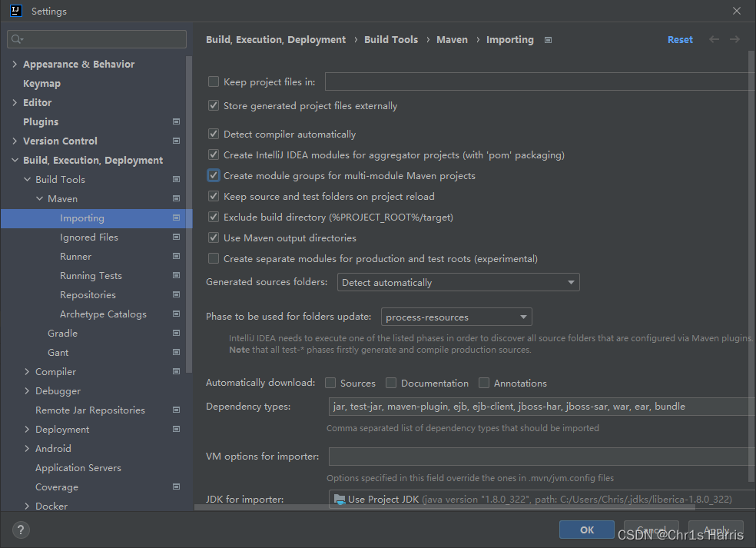Open the Generated sources folders dropdown
Viewport: 756px width, 548px height.
[572, 282]
